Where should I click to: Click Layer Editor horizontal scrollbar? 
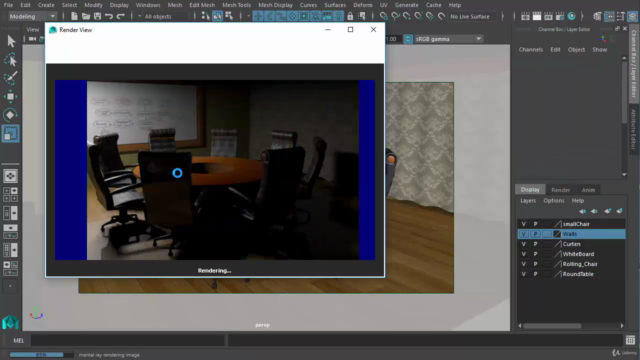pos(552,326)
